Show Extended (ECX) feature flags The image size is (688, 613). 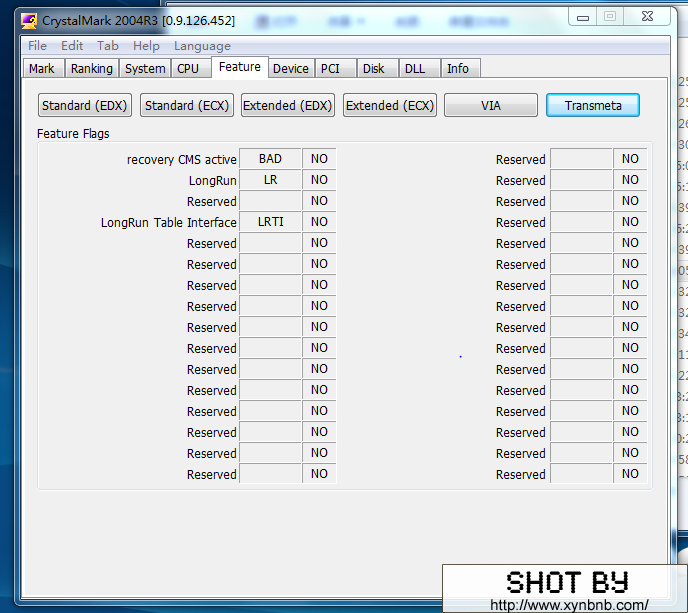coord(390,105)
